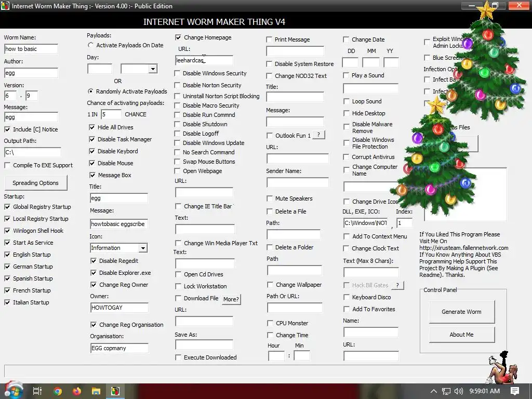The height and width of the screenshot is (399, 532).
Task: Check Add To Context Menu
Action: [x=347, y=236]
